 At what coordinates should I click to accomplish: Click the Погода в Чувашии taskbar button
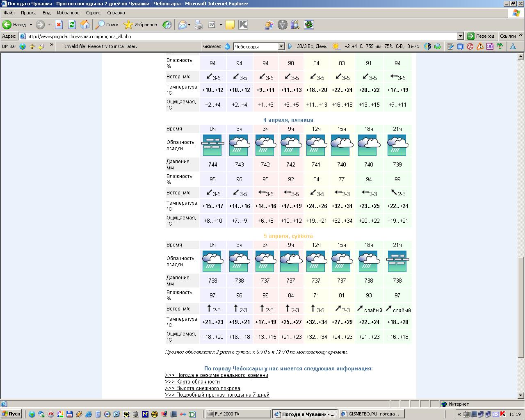pyautogui.click(x=305, y=414)
